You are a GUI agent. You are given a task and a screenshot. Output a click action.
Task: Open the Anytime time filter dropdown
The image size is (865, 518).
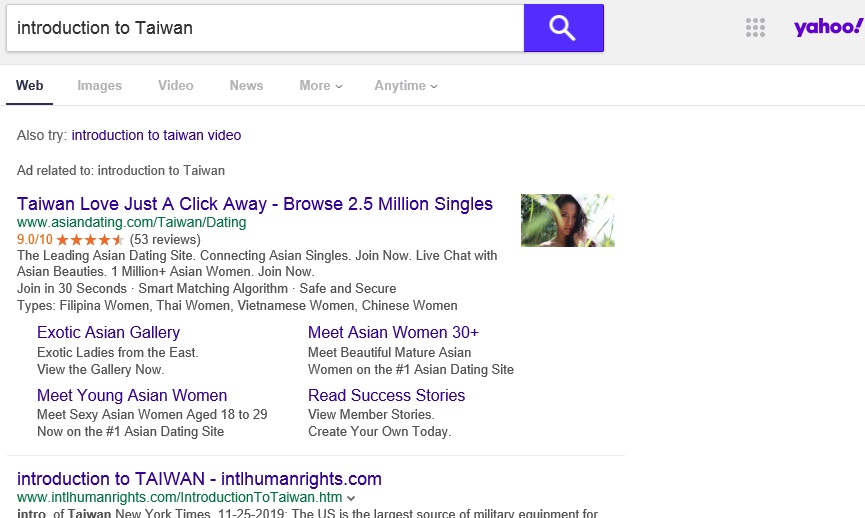405,86
